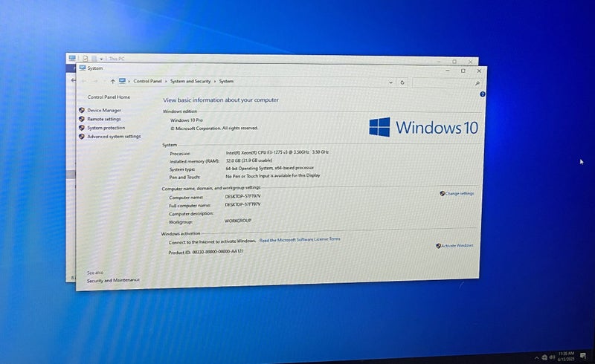Click the 64-bit Operating System text
Viewport: 595px width, 364px height.
(270, 168)
